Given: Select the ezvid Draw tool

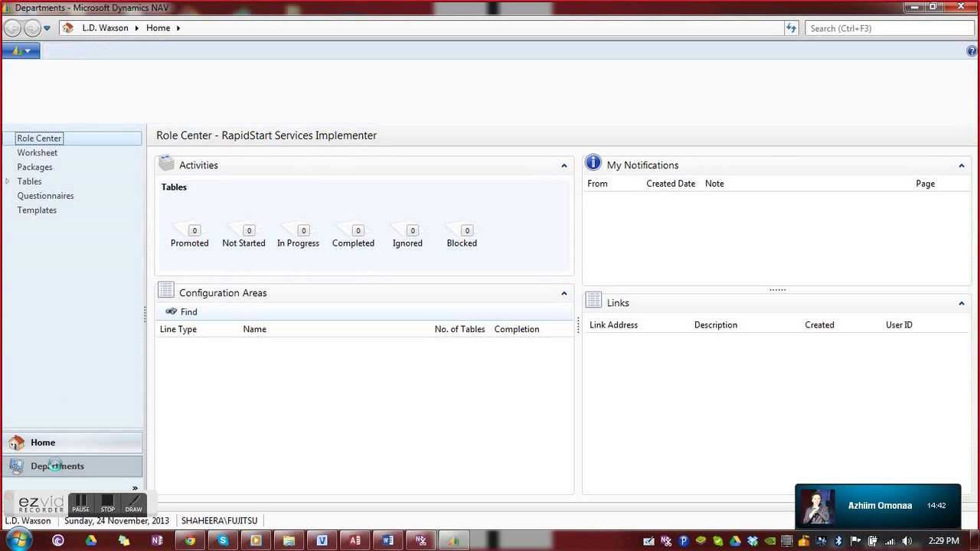Looking at the screenshot, I should [133, 504].
